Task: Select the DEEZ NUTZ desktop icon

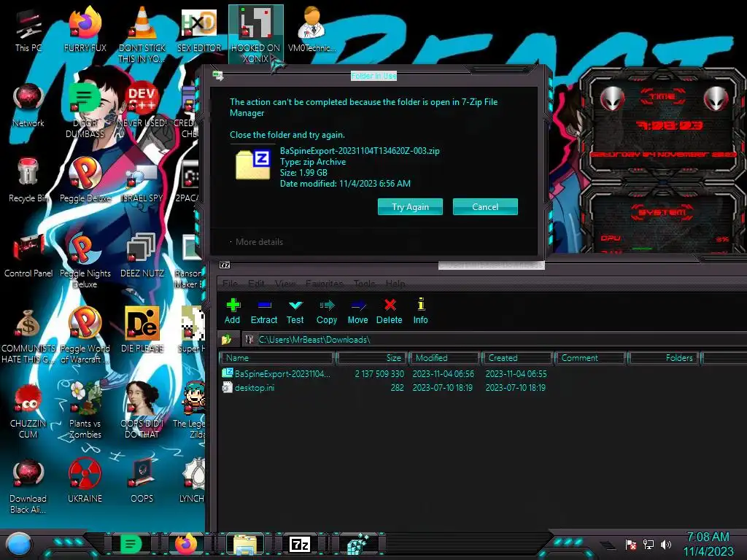Action: coord(142,256)
